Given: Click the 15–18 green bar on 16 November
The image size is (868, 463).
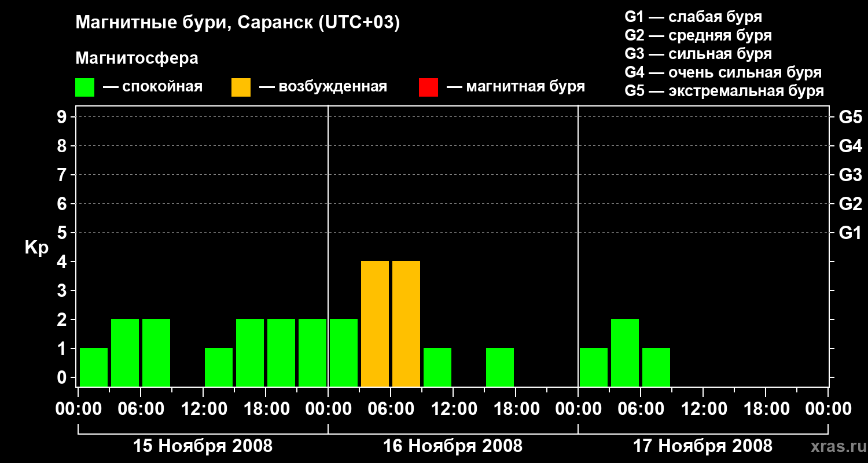Looking at the screenshot, I should [x=500, y=368].
